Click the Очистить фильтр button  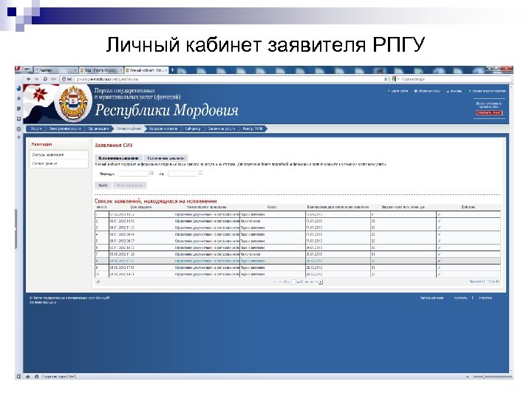coord(129,185)
